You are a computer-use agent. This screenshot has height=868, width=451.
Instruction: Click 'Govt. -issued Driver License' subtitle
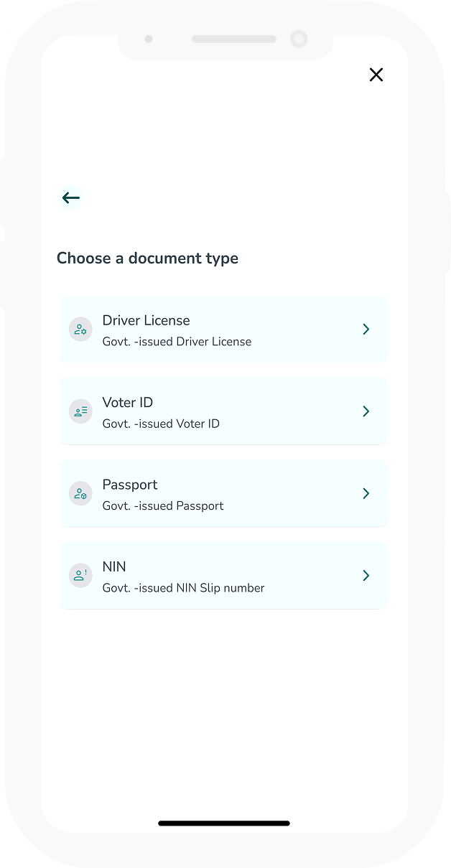click(x=177, y=342)
